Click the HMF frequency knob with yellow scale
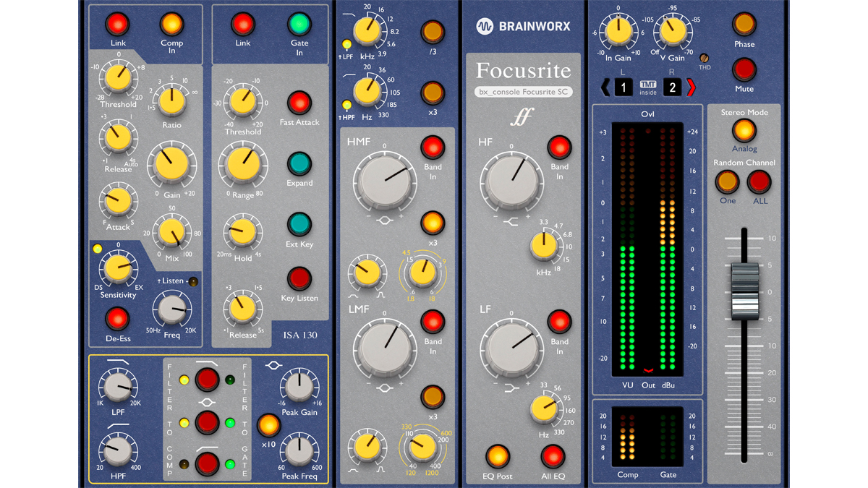Image resolution: width=868 pixels, height=488 pixels. 422,273
